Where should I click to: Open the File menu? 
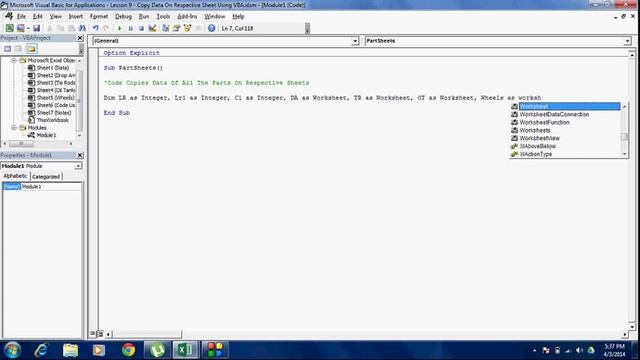coord(21,16)
